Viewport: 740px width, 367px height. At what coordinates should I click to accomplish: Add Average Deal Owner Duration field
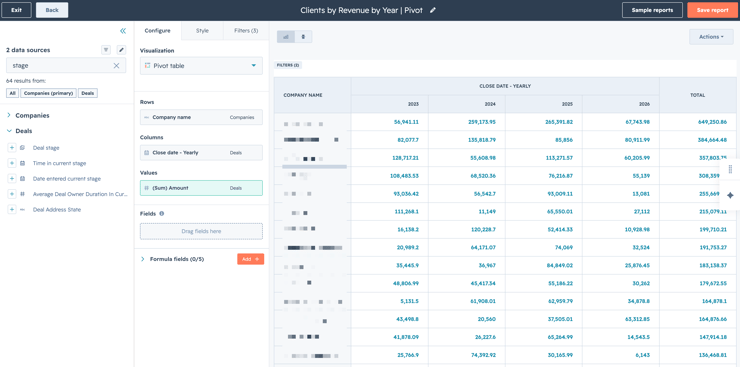pyautogui.click(x=12, y=194)
